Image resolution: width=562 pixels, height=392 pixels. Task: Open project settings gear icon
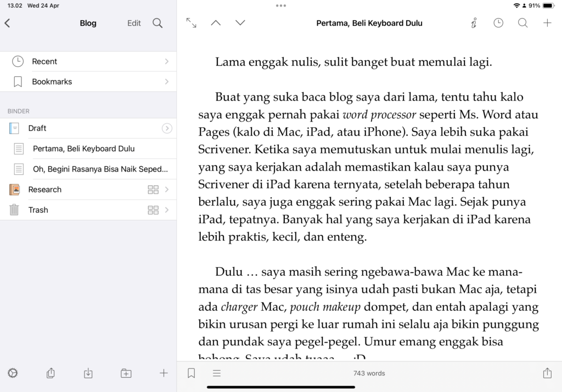coord(13,373)
